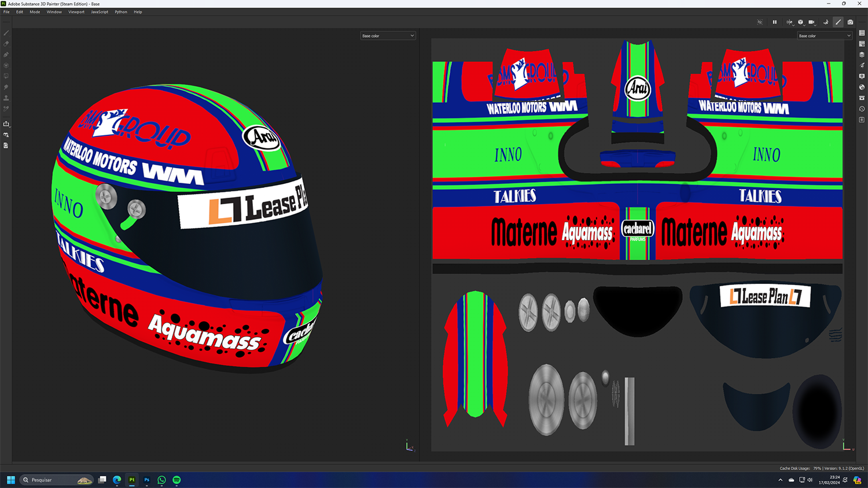Open the Mode menu
Viewport: 868px width, 488px height.
[35, 12]
